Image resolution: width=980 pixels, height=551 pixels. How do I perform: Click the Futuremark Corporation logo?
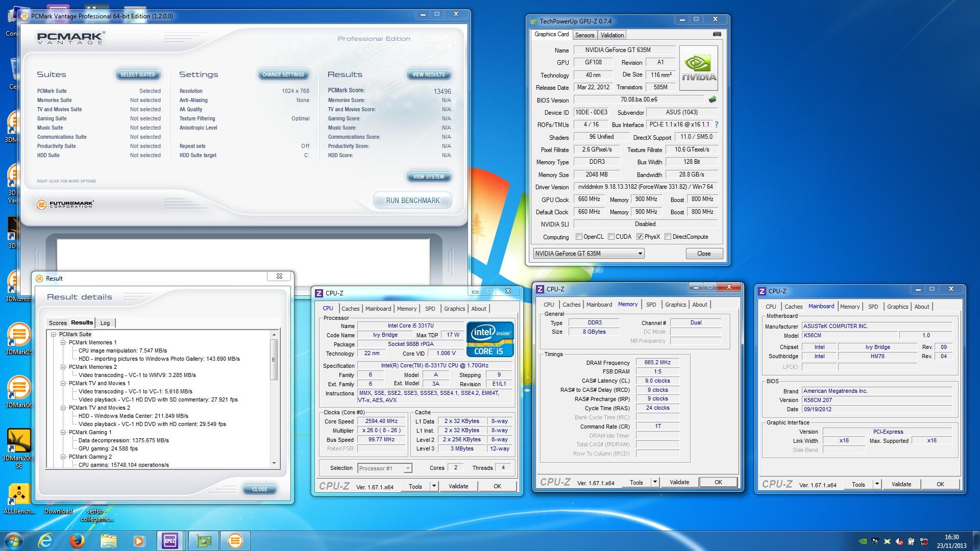(65, 205)
